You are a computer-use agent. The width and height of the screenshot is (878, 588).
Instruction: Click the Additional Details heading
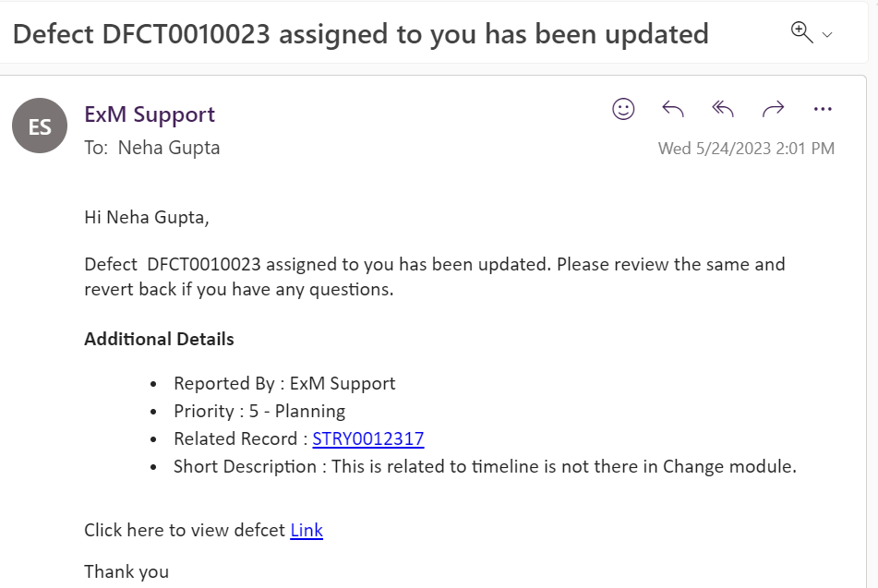pos(159,339)
